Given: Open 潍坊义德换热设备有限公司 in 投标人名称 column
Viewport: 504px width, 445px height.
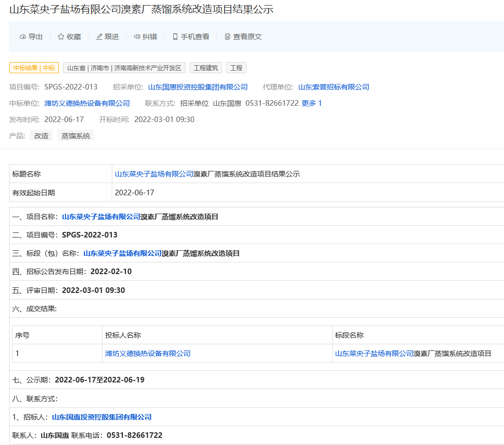Looking at the screenshot, I should [x=148, y=353].
